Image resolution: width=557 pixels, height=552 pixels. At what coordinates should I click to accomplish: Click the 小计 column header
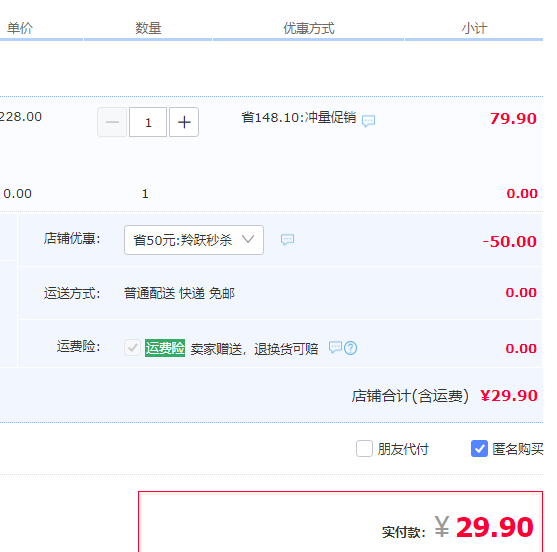click(474, 28)
